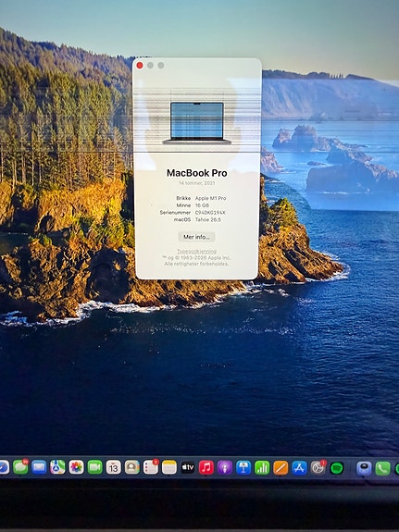Open the Apple TV app

coord(188,467)
